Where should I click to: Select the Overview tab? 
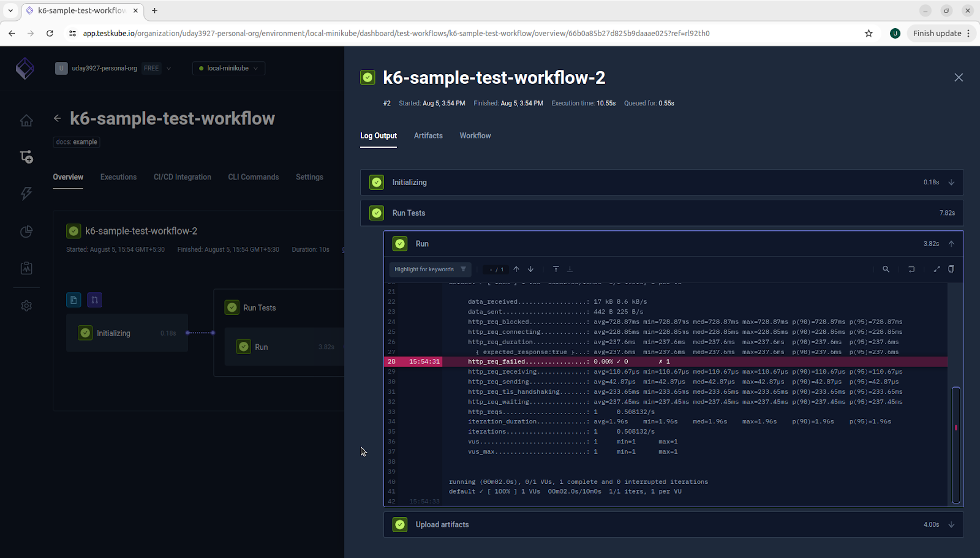68,177
